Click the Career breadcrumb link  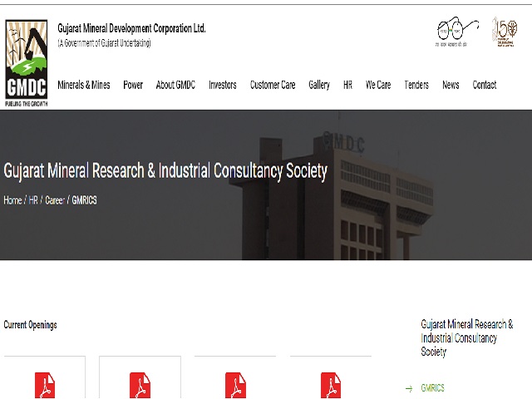coord(55,200)
